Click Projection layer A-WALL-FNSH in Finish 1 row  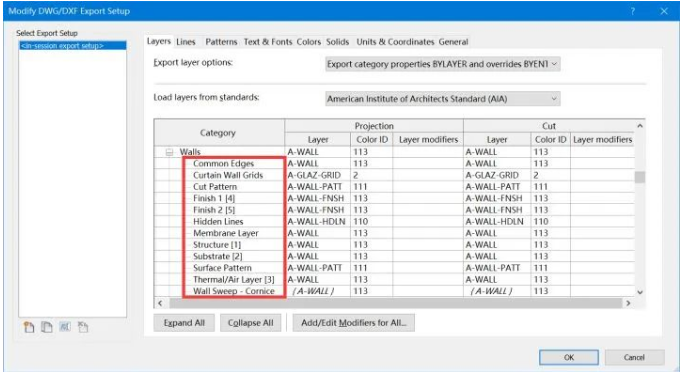coord(317,198)
